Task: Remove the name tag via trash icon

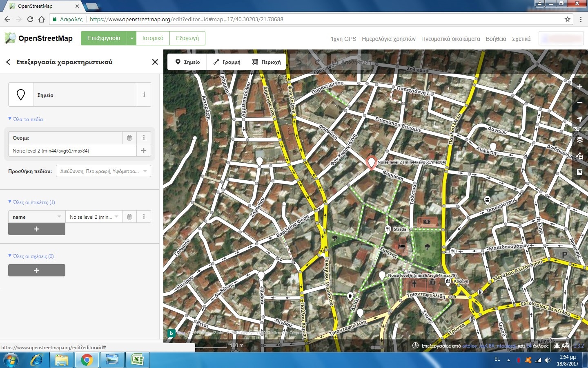Action: pos(129,217)
